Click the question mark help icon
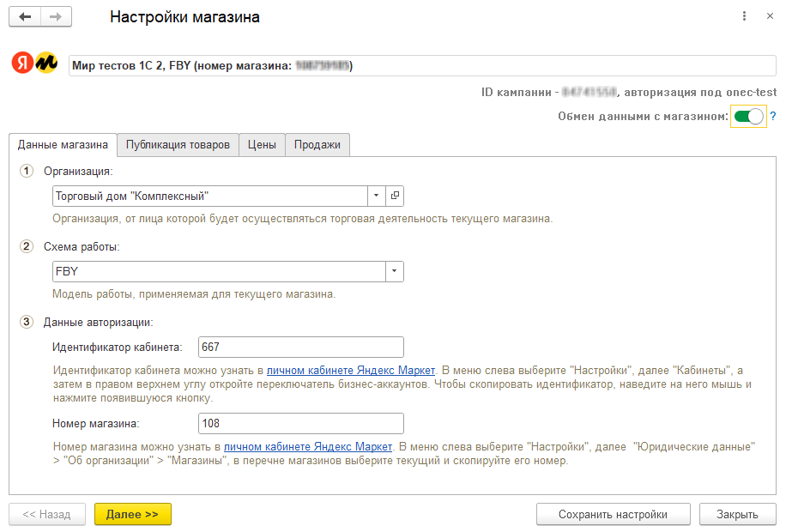Screen dimensions: 786x532 (x=772, y=117)
